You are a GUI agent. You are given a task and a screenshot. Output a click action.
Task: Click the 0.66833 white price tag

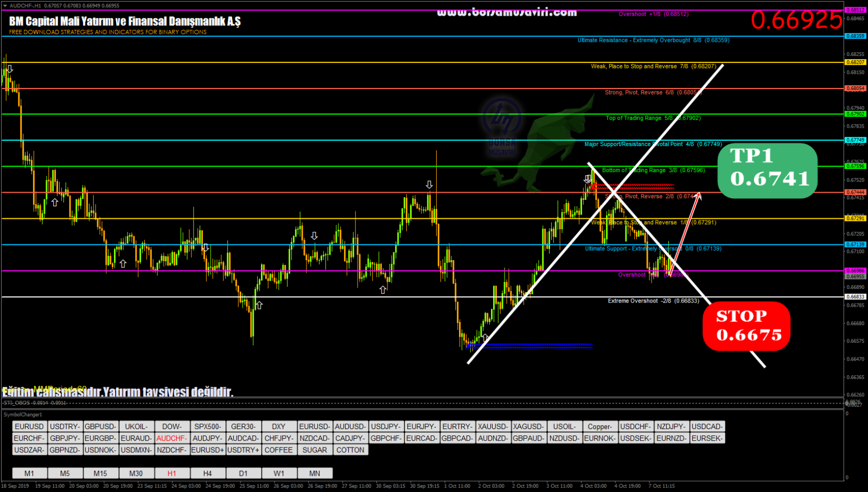pyautogui.click(x=856, y=297)
